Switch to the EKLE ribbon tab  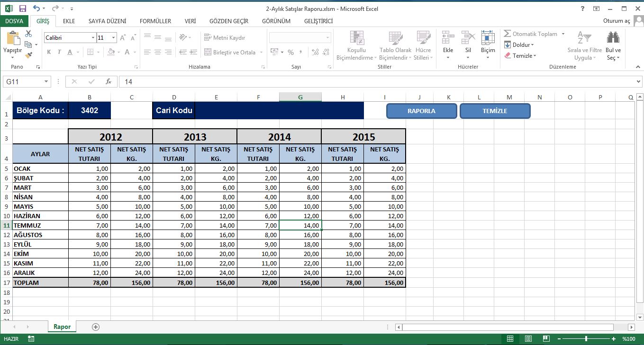69,21
